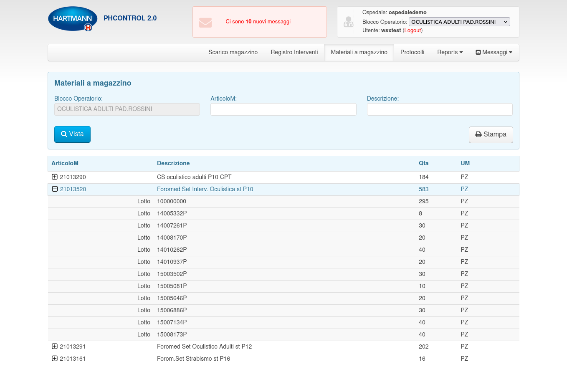
Task: Click the Logout link
Action: 413,30
